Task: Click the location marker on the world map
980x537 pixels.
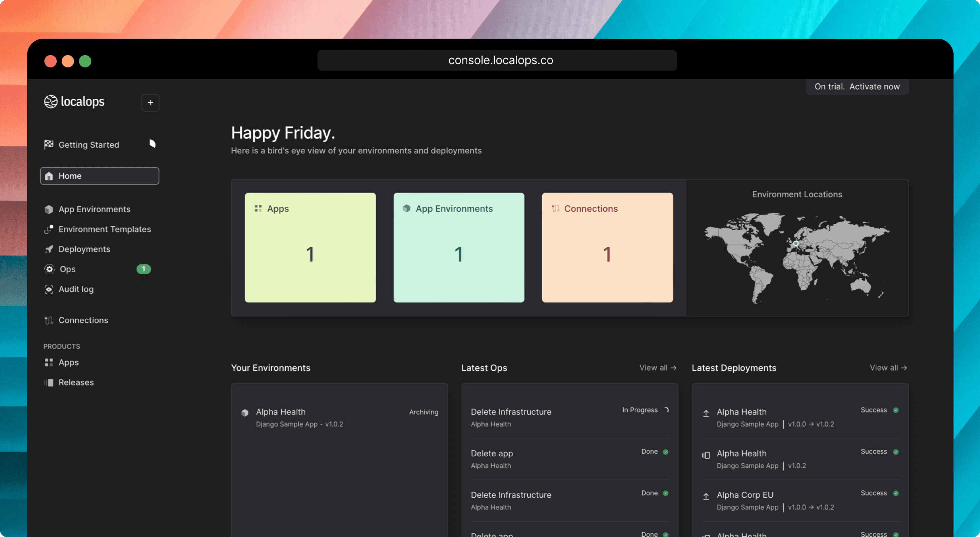Action: tap(796, 243)
